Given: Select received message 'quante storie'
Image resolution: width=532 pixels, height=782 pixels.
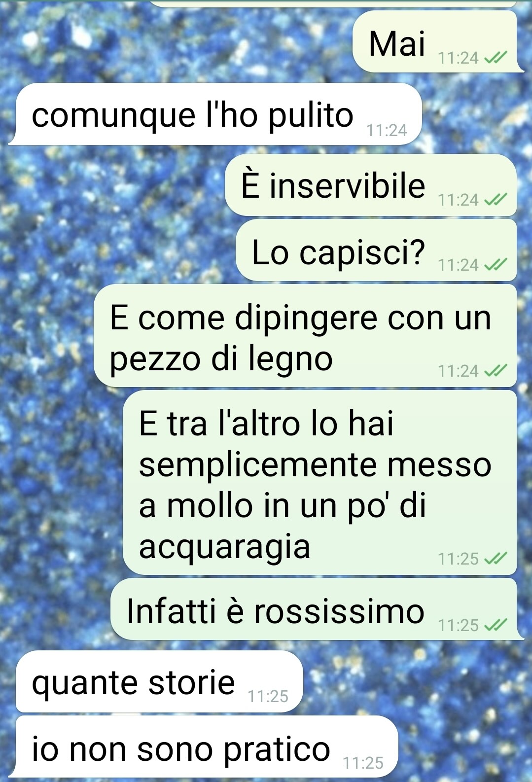Looking at the screenshot, I should 159,681.
